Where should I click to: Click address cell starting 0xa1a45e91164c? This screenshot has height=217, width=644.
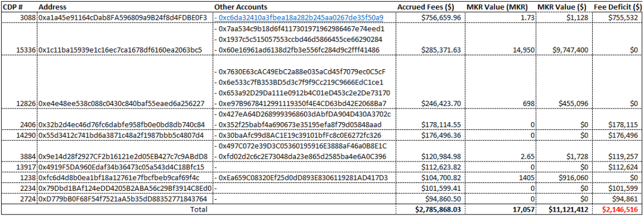point(125,18)
